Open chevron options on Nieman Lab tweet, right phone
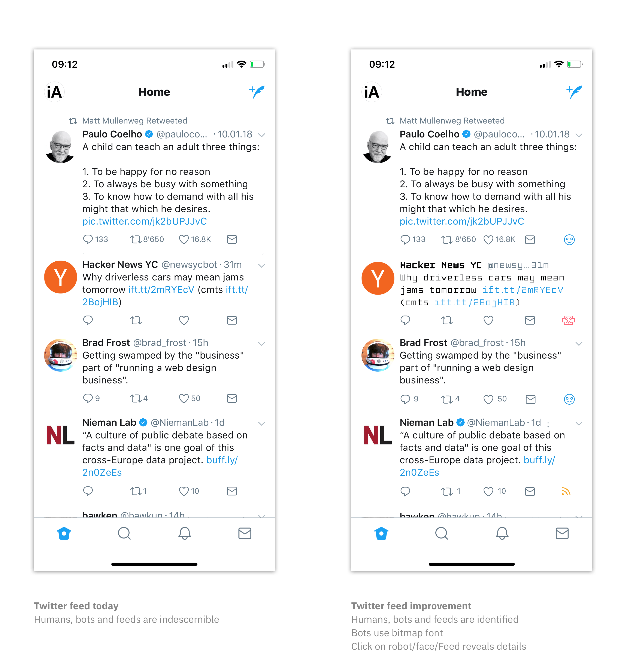This screenshot has height=672, width=624. tap(579, 424)
